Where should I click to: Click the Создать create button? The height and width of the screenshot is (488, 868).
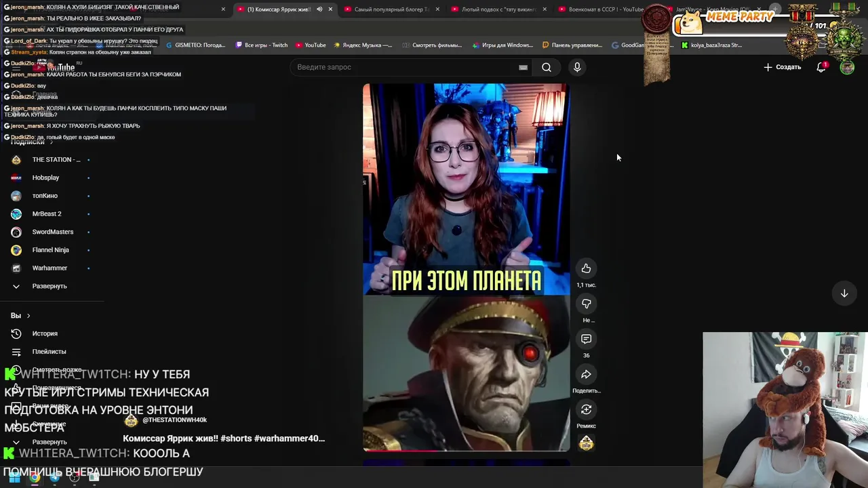pyautogui.click(x=782, y=67)
